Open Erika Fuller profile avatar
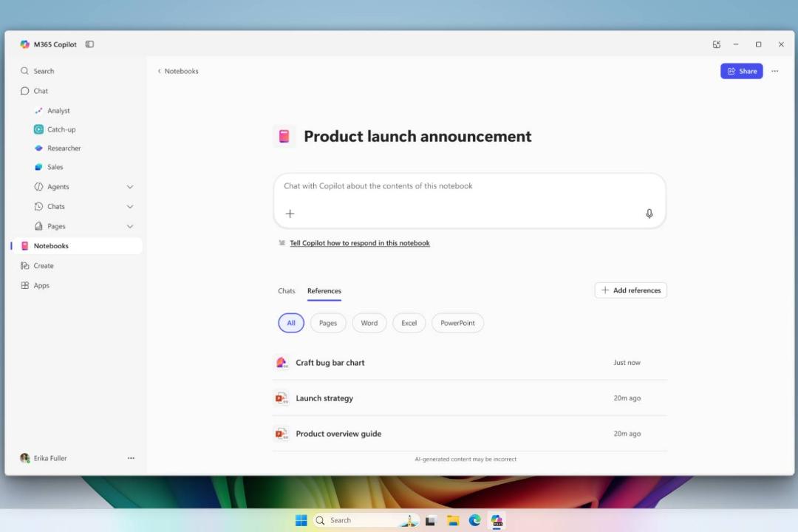 (24, 458)
